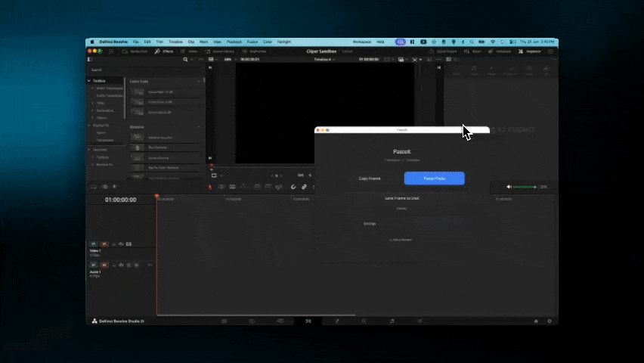
Task: Toggle lock on Video 1 track
Action: tap(114, 244)
